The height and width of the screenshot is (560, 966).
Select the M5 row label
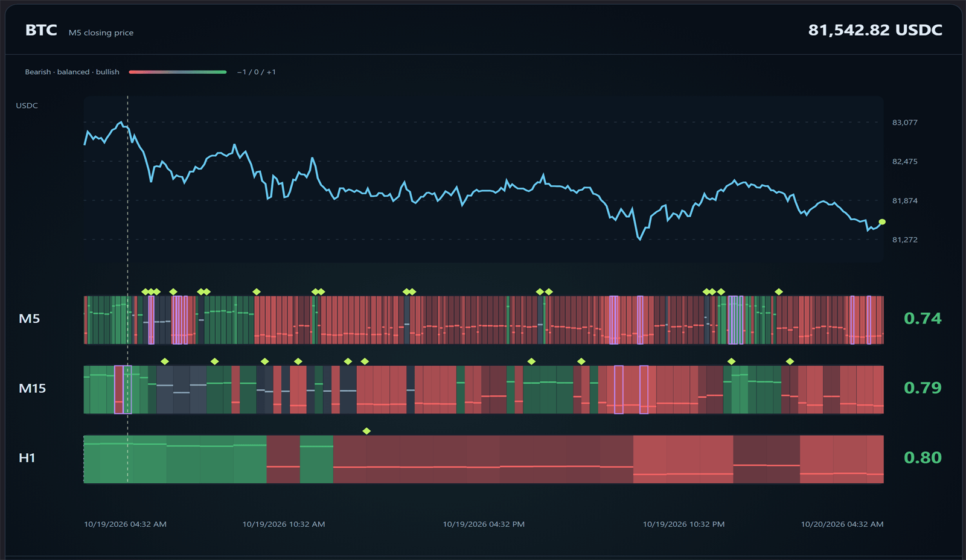pos(29,319)
